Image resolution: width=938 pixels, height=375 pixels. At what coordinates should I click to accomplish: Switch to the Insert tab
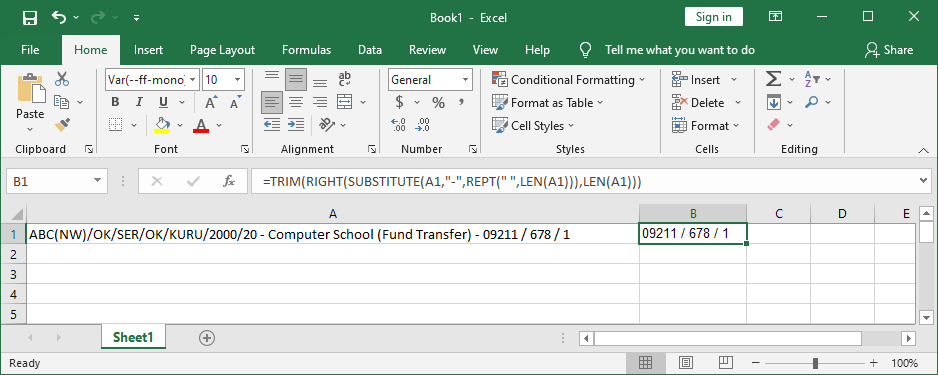[148, 50]
